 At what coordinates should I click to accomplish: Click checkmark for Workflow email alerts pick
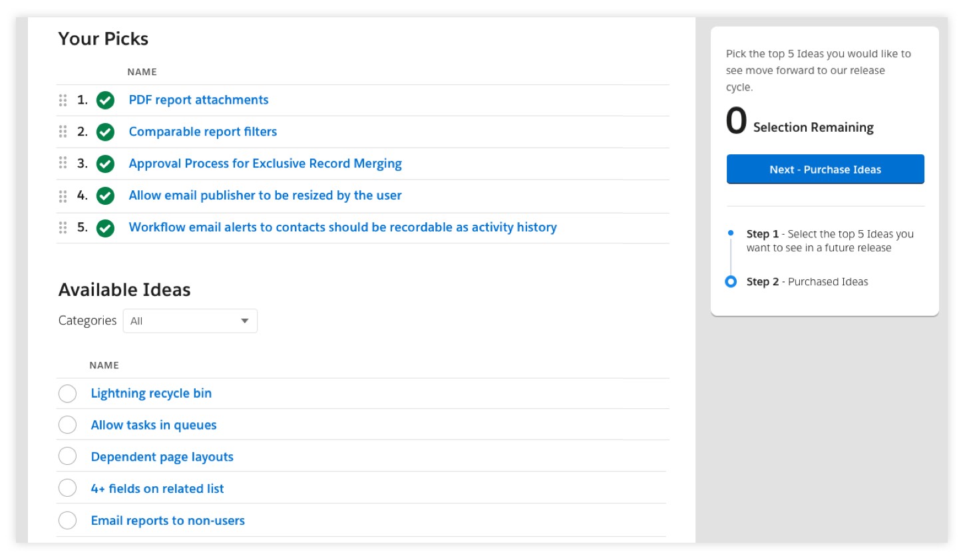105,228
